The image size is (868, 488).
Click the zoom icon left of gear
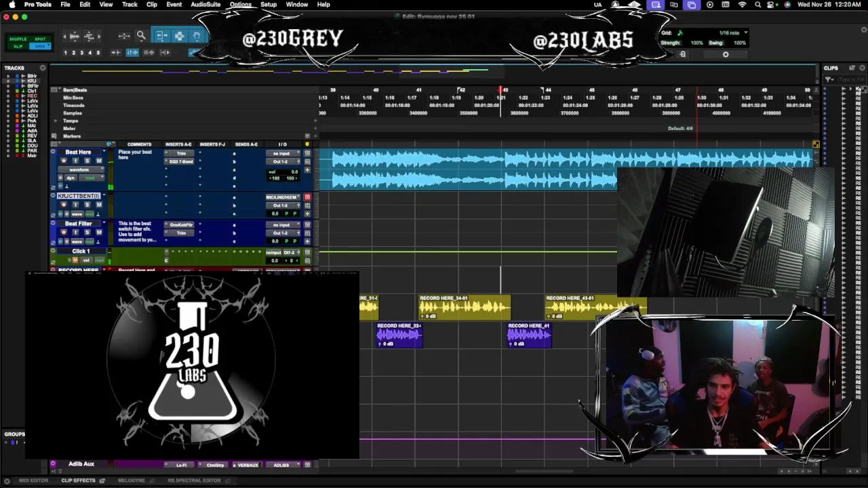pyautogui.click(x=683, y=54)
